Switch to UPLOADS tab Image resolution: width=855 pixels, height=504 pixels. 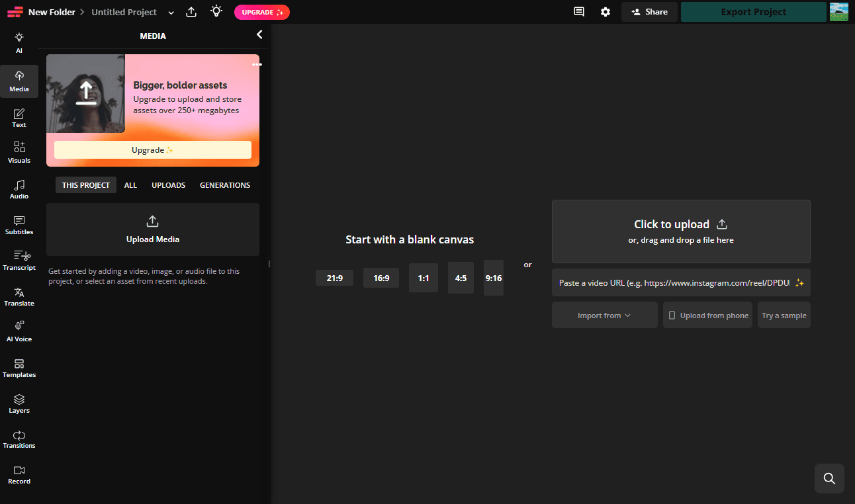pos(169,185)
